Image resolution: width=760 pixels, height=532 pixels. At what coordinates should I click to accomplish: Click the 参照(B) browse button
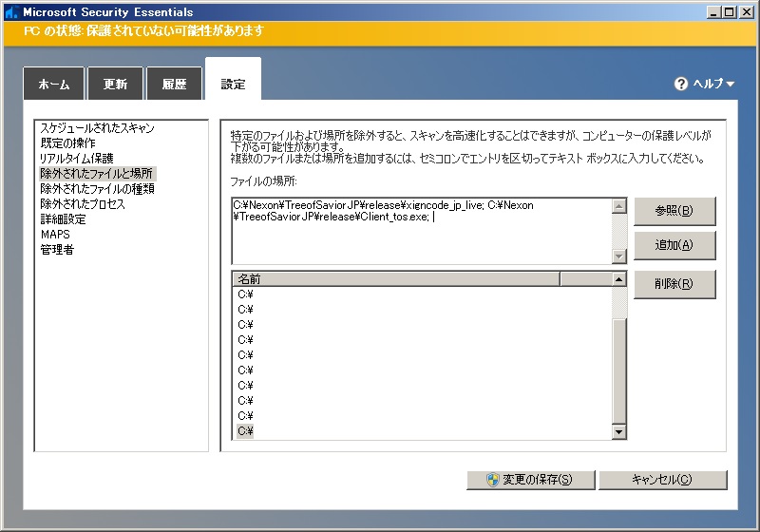tap(674, 211)
